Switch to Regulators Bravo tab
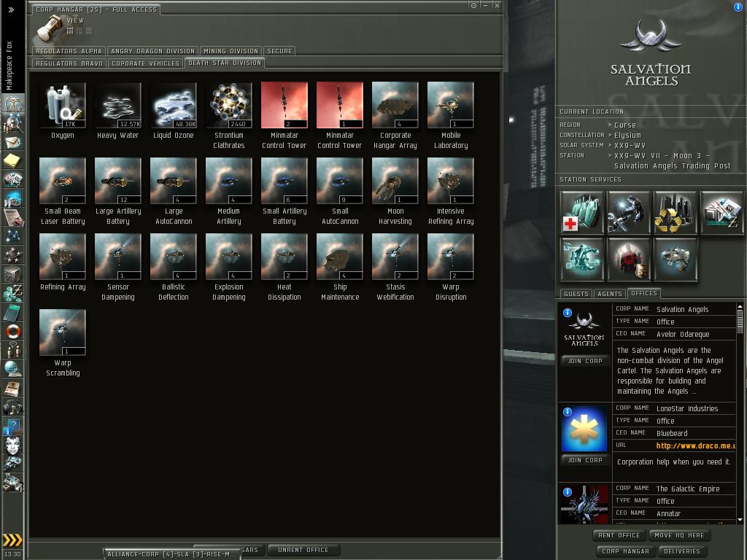The height and width of the screenshot is (560, 747). 69,63
